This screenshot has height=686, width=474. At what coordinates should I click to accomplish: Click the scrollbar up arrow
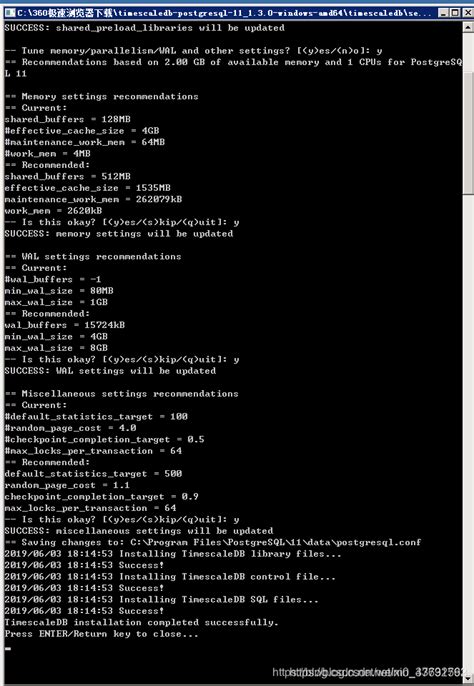468,27
